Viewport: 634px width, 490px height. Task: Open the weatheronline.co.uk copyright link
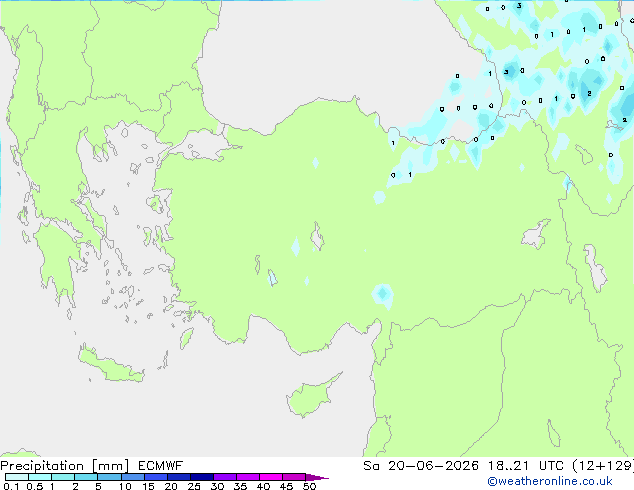click(550, 481)
